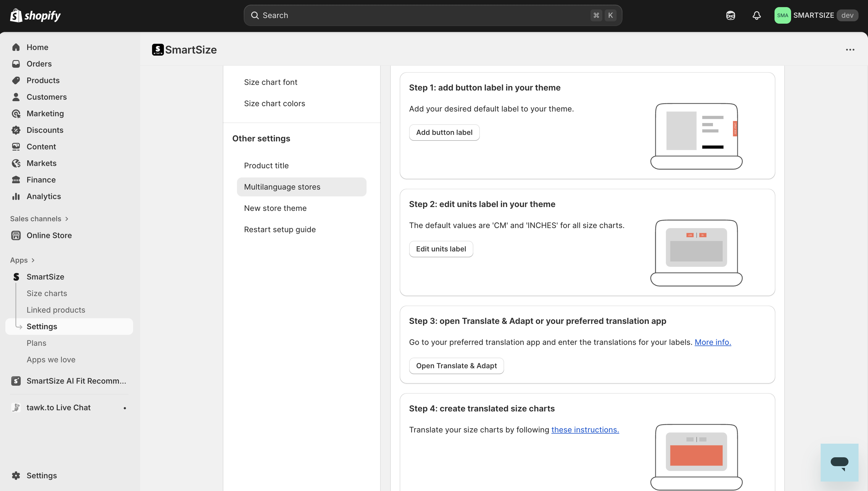
Task: Open the three-dot more actions menu
Action: 850,50
